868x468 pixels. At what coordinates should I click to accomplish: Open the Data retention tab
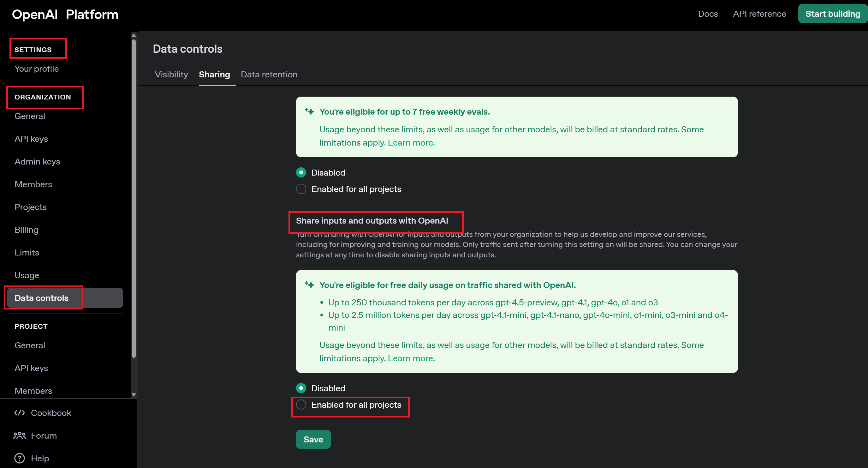pos(269,75)
